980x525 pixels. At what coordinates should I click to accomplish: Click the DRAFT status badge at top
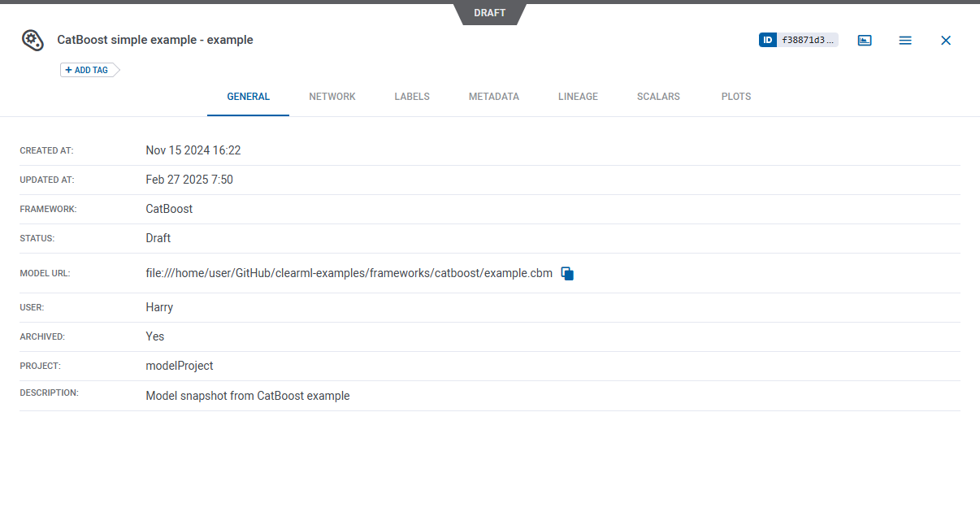click(490, 13)
